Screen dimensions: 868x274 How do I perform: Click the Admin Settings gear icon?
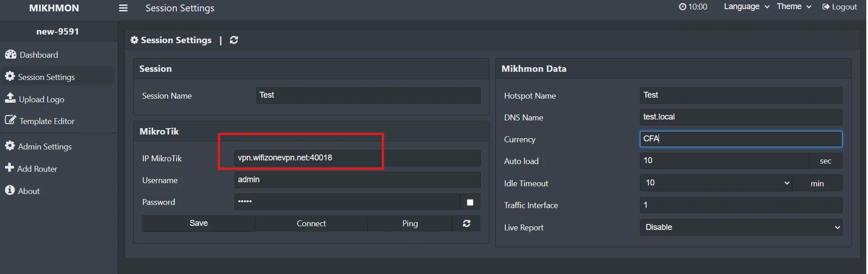(10, 146)
